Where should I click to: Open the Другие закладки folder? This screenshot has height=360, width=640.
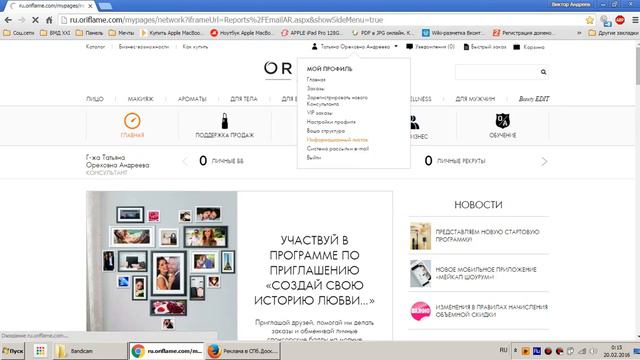coord(613,33)
